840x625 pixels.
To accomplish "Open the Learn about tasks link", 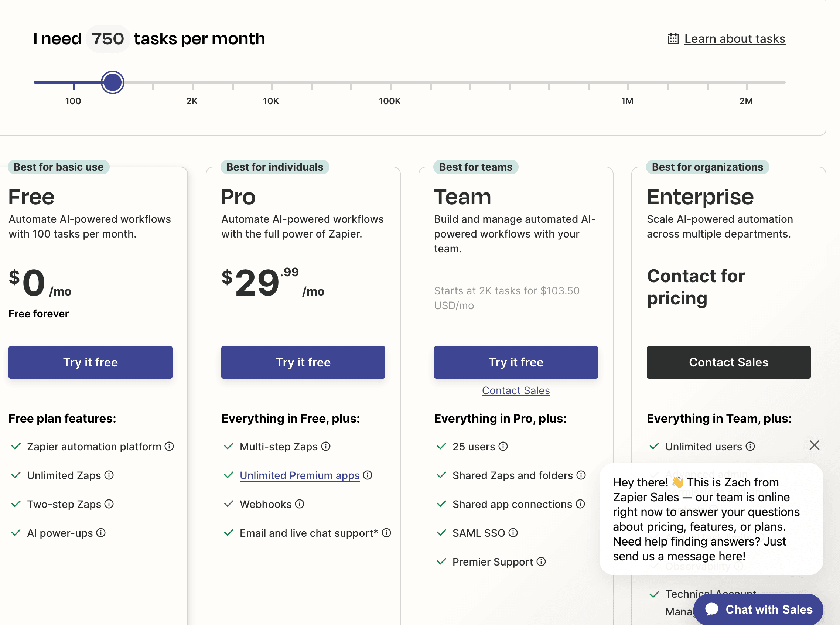I will (x=735, y=38).
